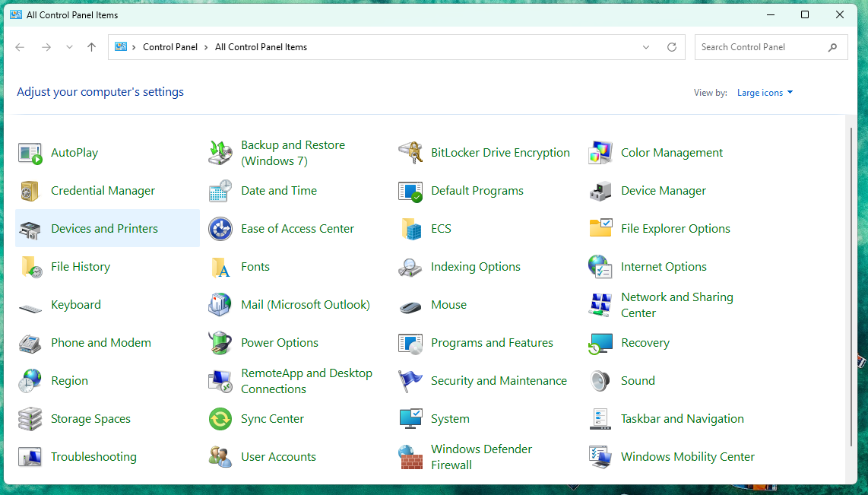This screenshot has width=868, height=495.
Task: Click the search magnifier button
Action: pyautogui.click(x=832, y=47)
